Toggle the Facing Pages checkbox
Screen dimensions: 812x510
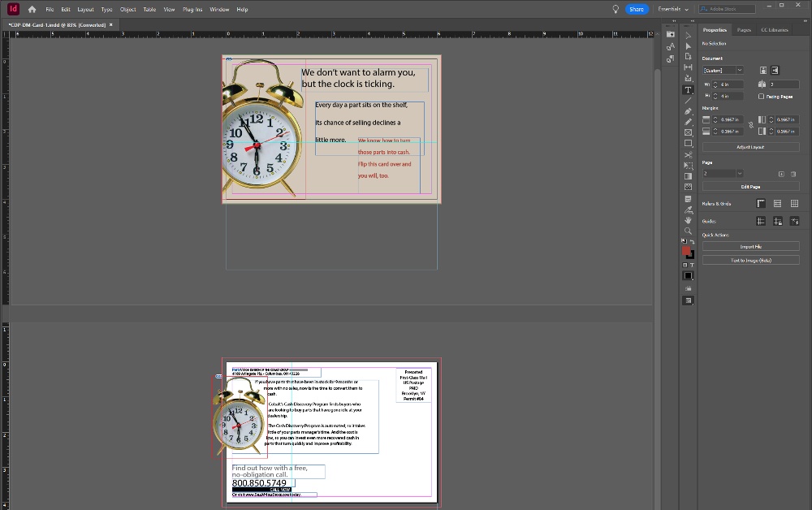tap(762, 97)
